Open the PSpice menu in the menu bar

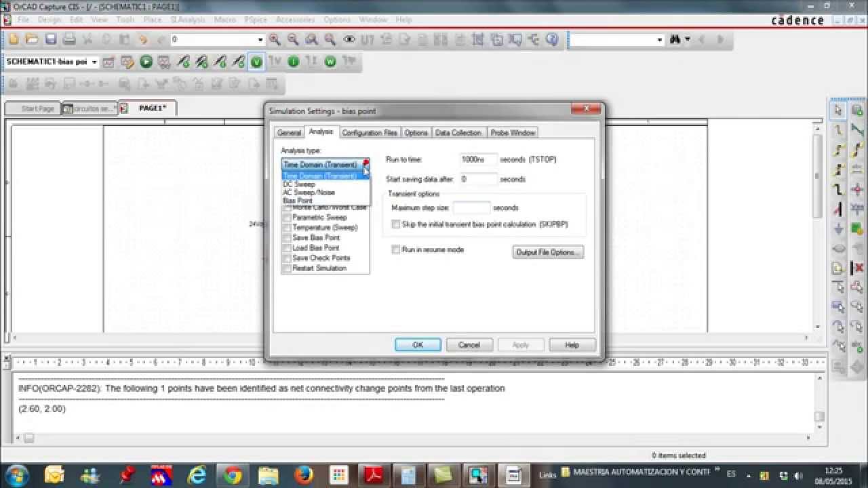(255, 20)
